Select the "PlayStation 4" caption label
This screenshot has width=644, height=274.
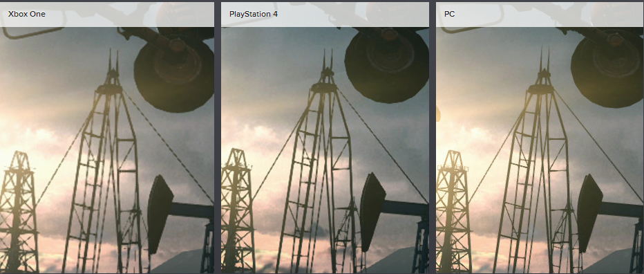(254, 14)
